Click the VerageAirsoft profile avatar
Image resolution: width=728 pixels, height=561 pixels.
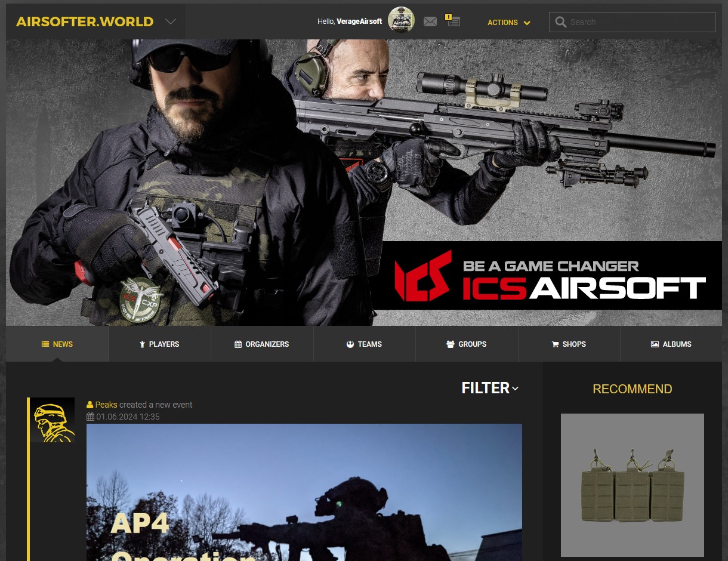click(402, 21)
